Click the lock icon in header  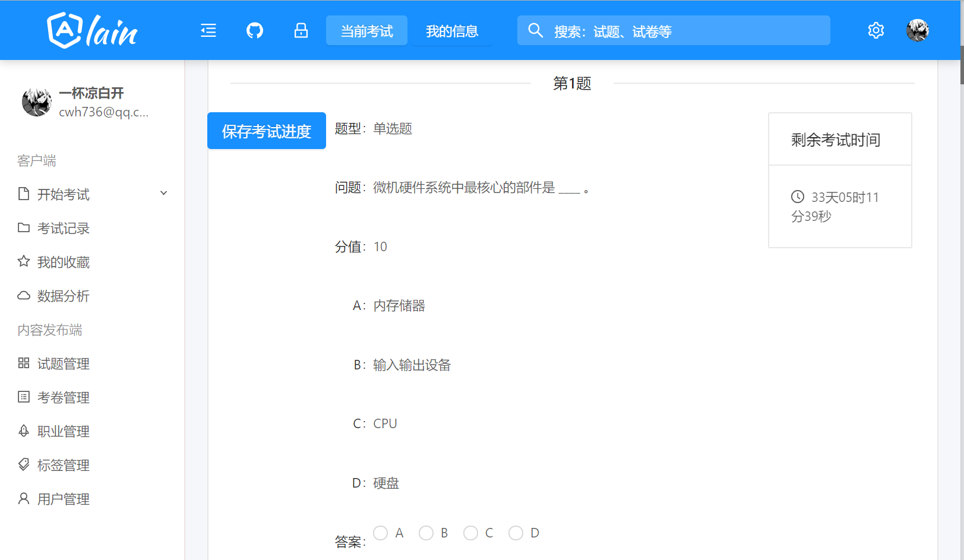pyautogui.click(x=301, y=30)
